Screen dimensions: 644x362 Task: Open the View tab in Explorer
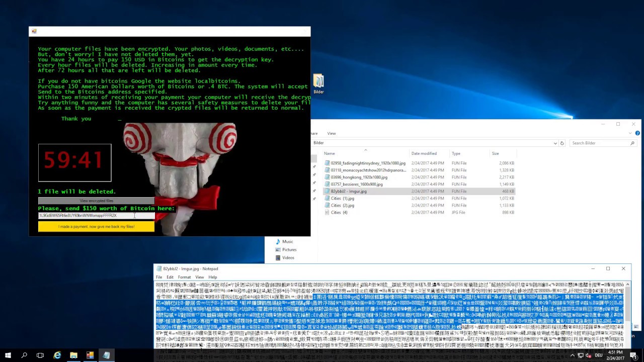click(331, 133)
